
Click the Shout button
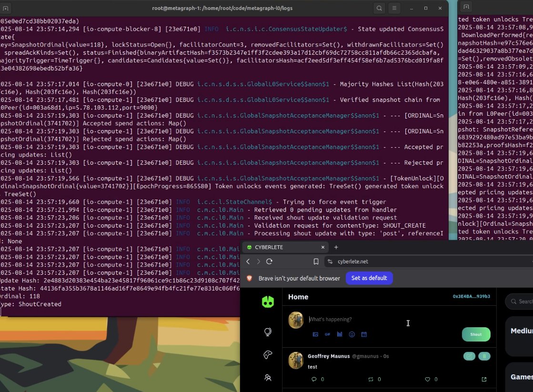[476, 334]
